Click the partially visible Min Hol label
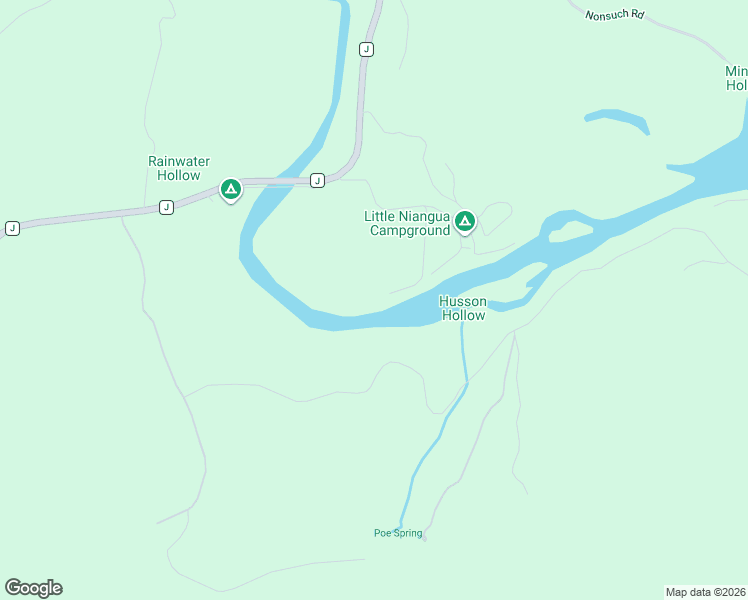748x600 pixels. click(x=737, y=78)
